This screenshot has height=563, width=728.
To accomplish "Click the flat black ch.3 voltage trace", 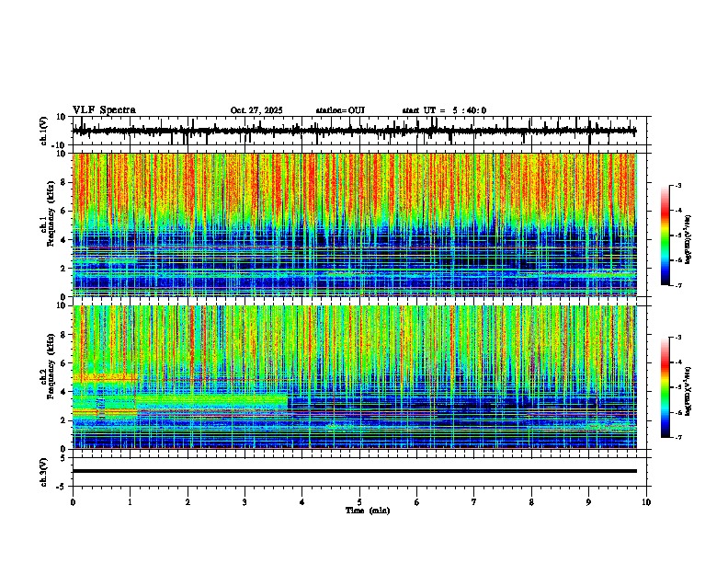I will pos(354,471).
